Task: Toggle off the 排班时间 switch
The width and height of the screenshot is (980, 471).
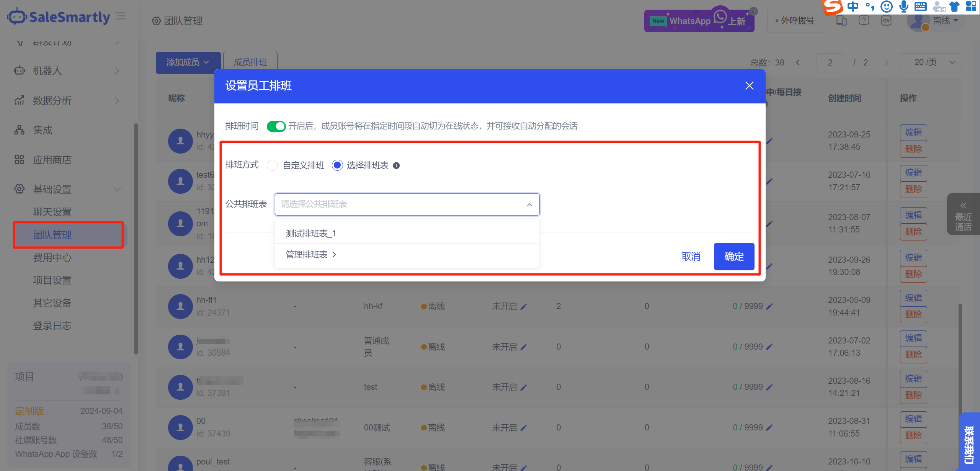Action: [x=276, y=126]
